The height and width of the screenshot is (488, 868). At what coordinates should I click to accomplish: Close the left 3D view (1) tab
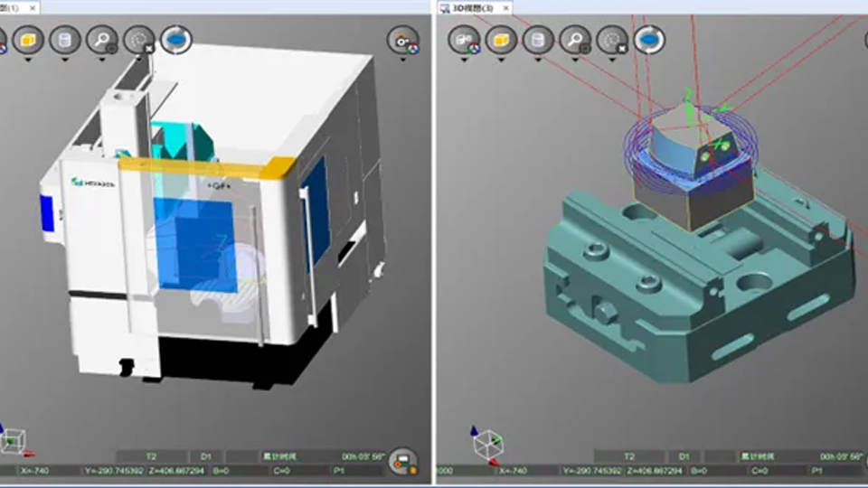tap(33, 7)
